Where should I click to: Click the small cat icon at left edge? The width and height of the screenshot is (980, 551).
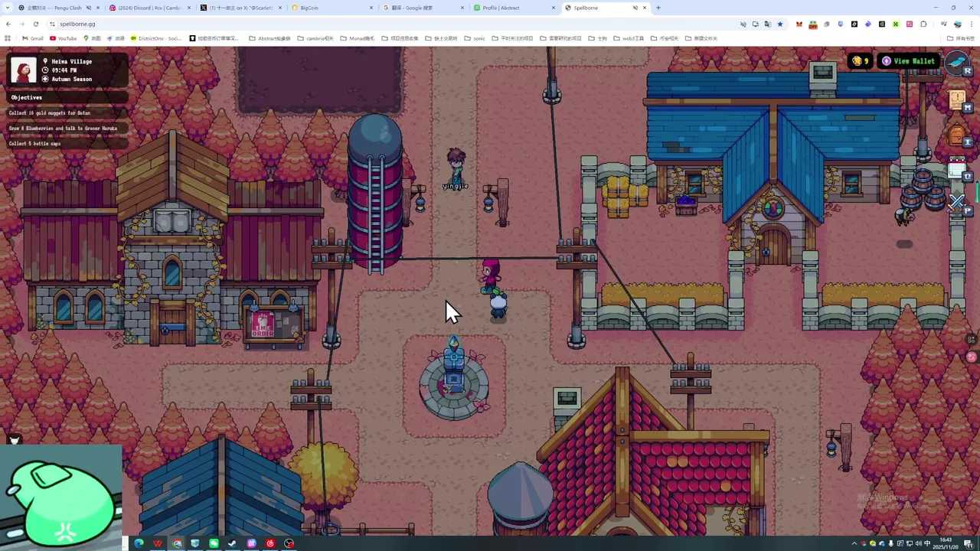[14, 439]
